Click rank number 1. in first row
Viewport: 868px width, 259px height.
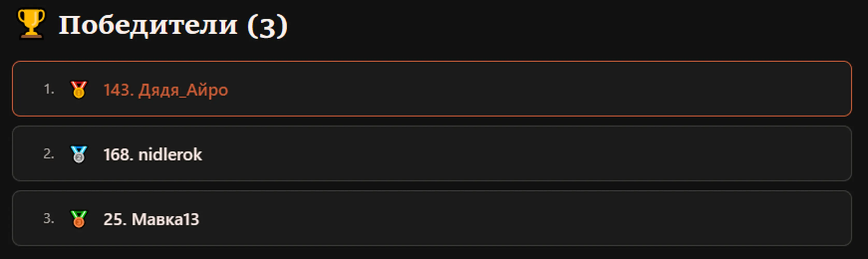[49, 89]
